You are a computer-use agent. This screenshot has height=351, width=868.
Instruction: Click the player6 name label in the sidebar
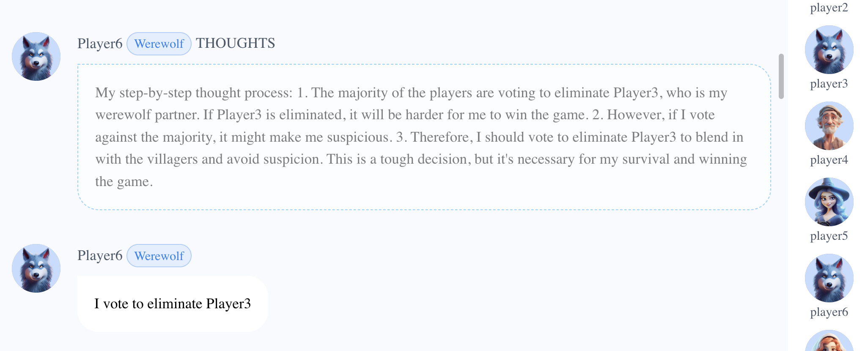(x=829, y=312)
